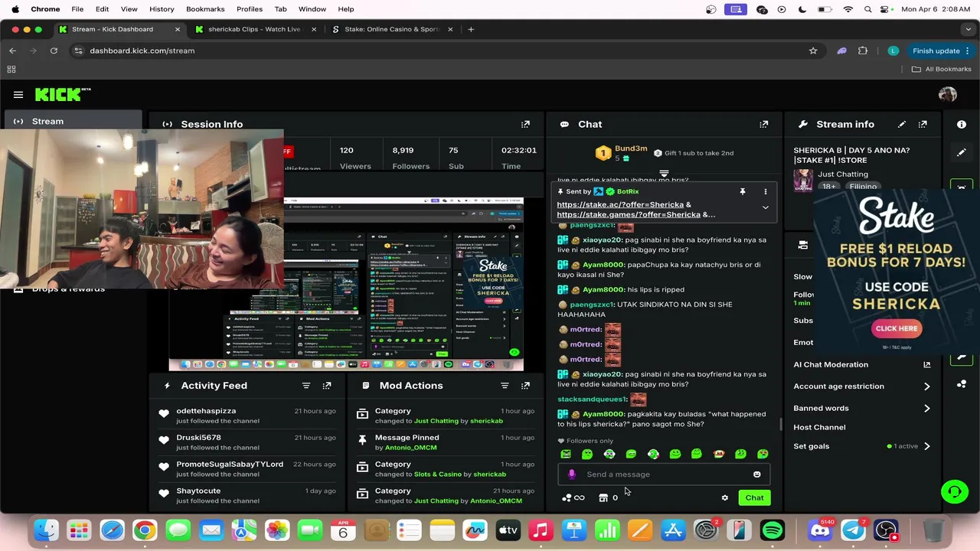Click Druski5678 in Activity Feed
The height and width of the screenshot is (551, 980).
tap(198, 438)
